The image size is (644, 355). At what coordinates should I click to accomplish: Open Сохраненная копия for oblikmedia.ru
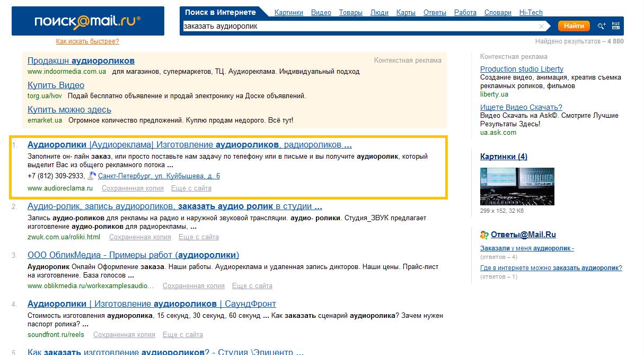pos(193,286)
